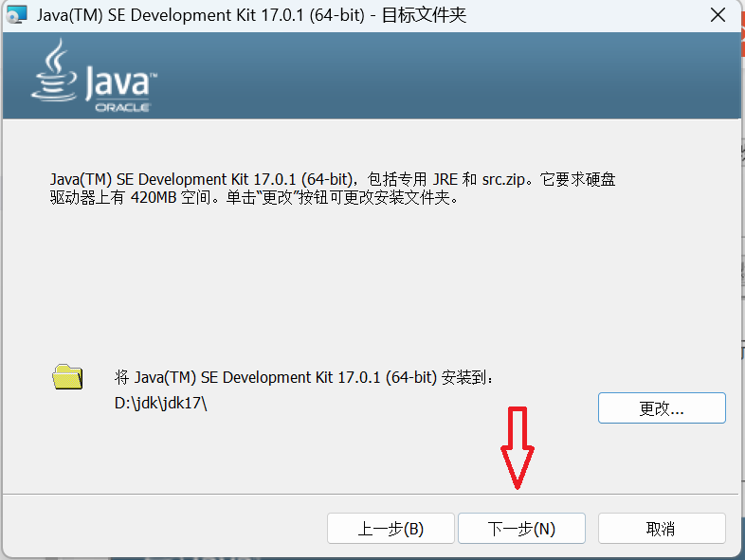Click the '将 Java(TM) SE Development Kit 17.0.1 (64-bit) 安装到:' label
745x560 pixels.
[x=303, y=378]
